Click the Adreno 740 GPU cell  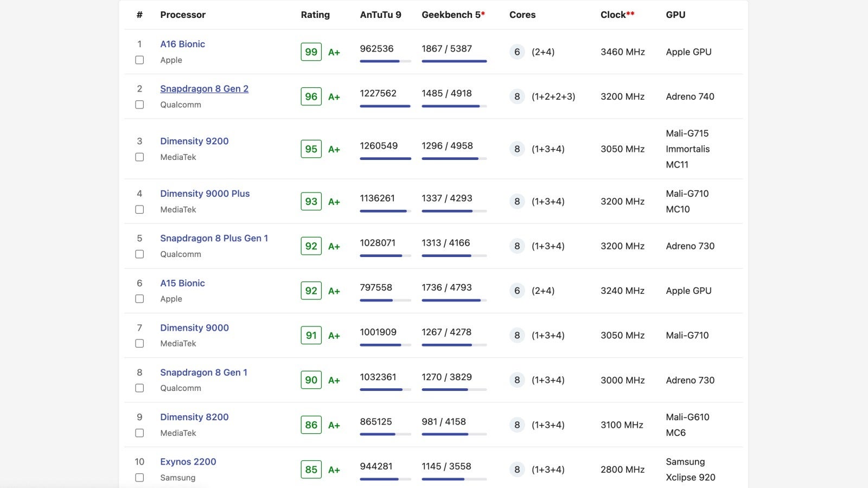pos(690,97)
